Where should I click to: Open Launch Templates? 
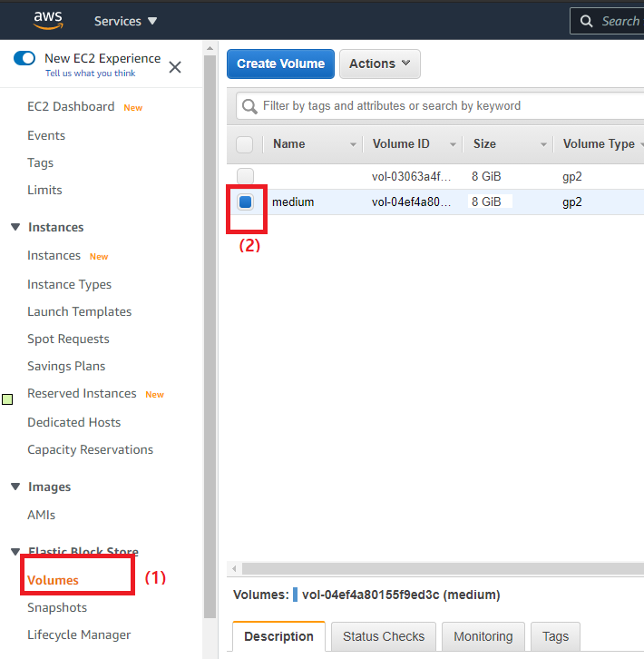(80, 312)
